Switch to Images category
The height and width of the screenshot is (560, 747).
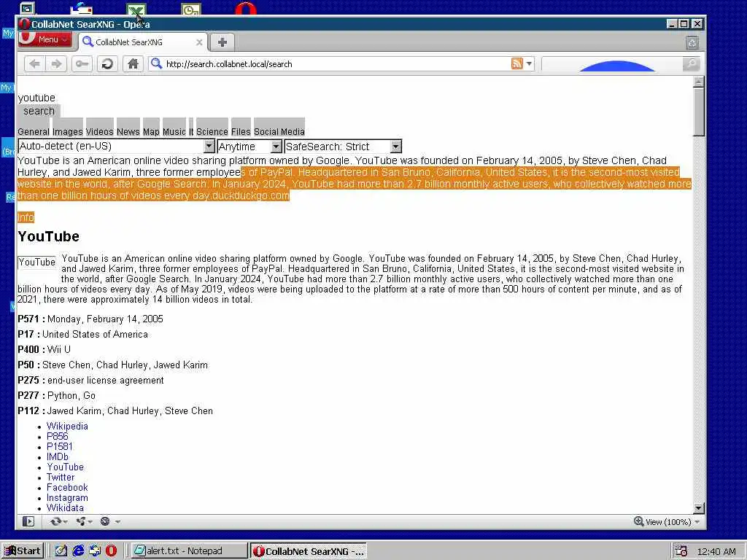68,131
